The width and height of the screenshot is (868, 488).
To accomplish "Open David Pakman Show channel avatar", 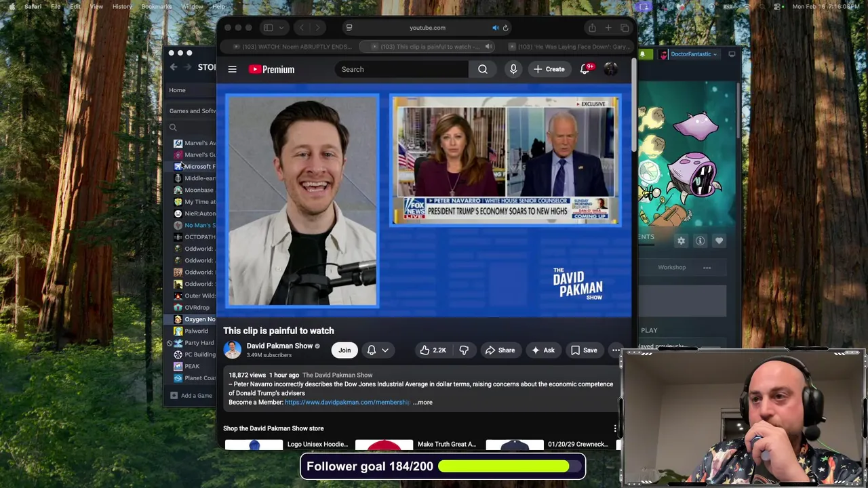I will click(x=233, y=350).
